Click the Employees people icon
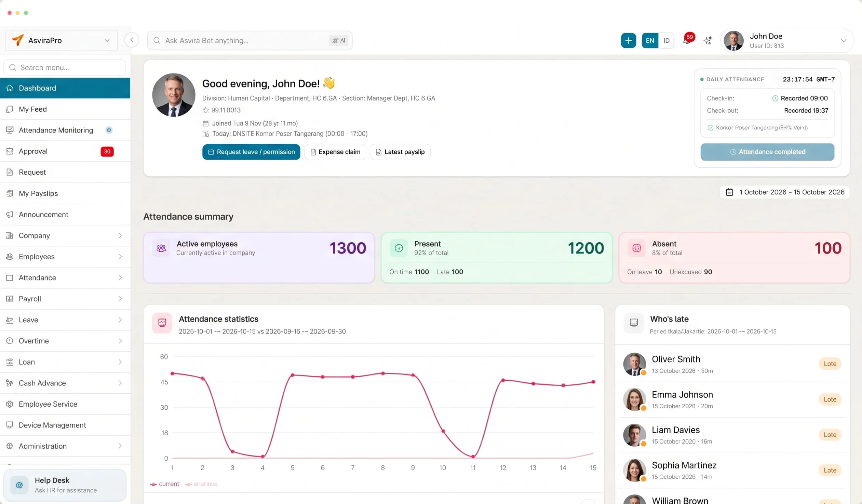Viewport: 862px width, 504px height. point(10,257)
